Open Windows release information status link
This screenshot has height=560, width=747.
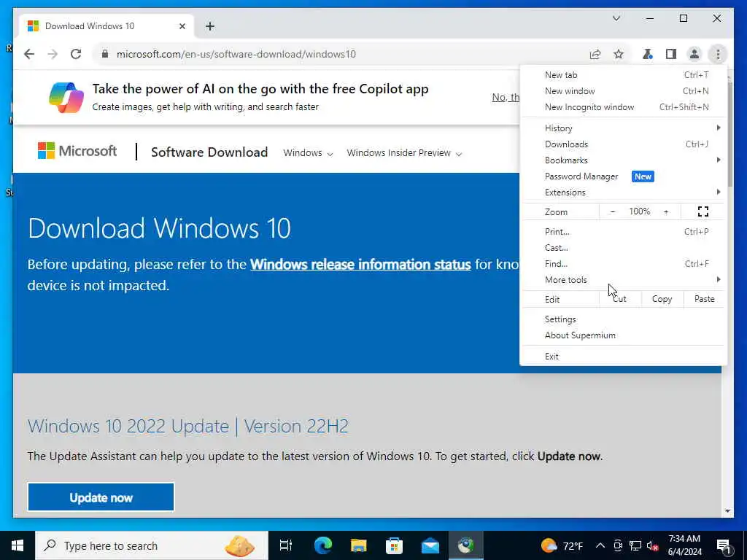[360, 264]
